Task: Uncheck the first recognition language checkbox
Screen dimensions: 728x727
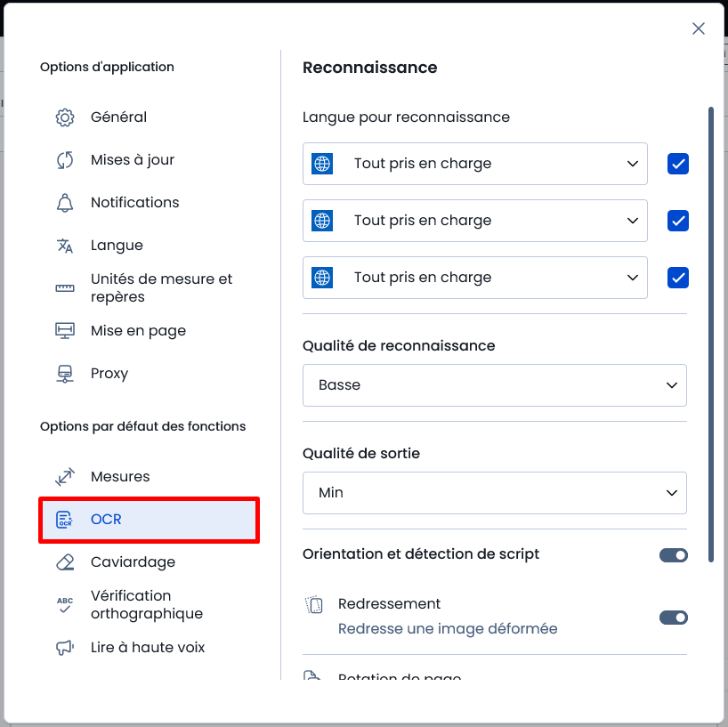Action: (x=678, y=164)
